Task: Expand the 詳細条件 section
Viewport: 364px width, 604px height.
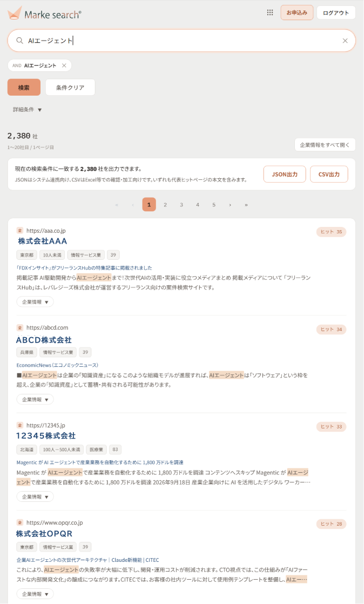Action: 28,110
